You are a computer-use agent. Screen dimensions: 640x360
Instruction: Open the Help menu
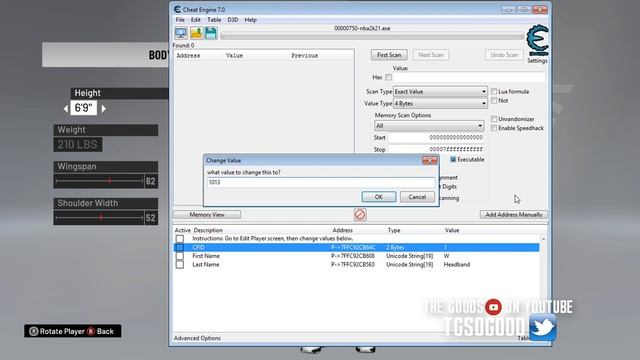coord(251,20)
